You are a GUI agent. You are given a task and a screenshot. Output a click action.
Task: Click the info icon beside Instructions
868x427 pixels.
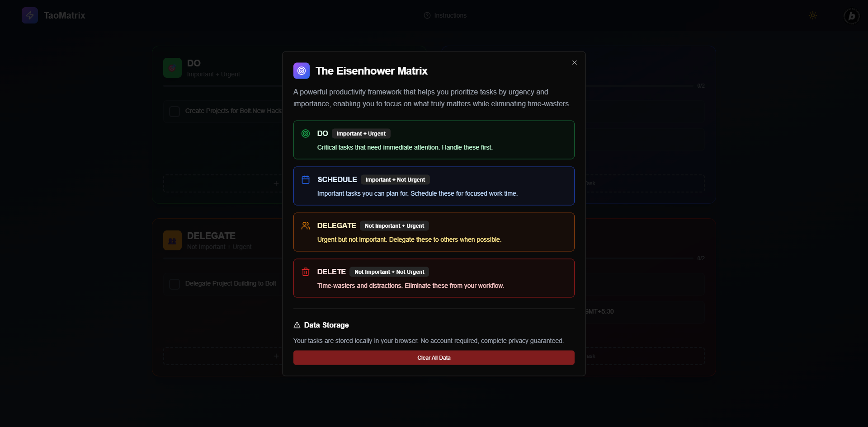[x=427, y=15]
